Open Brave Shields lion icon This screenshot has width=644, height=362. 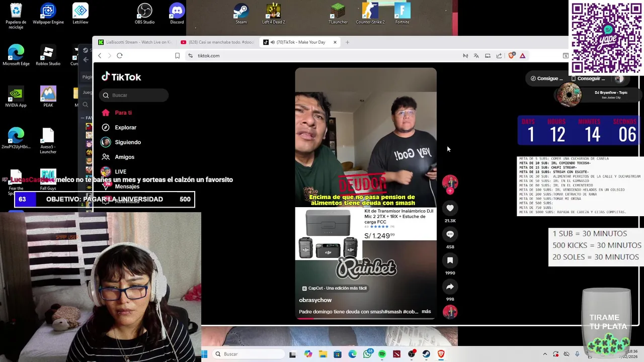tap(511, 56)
